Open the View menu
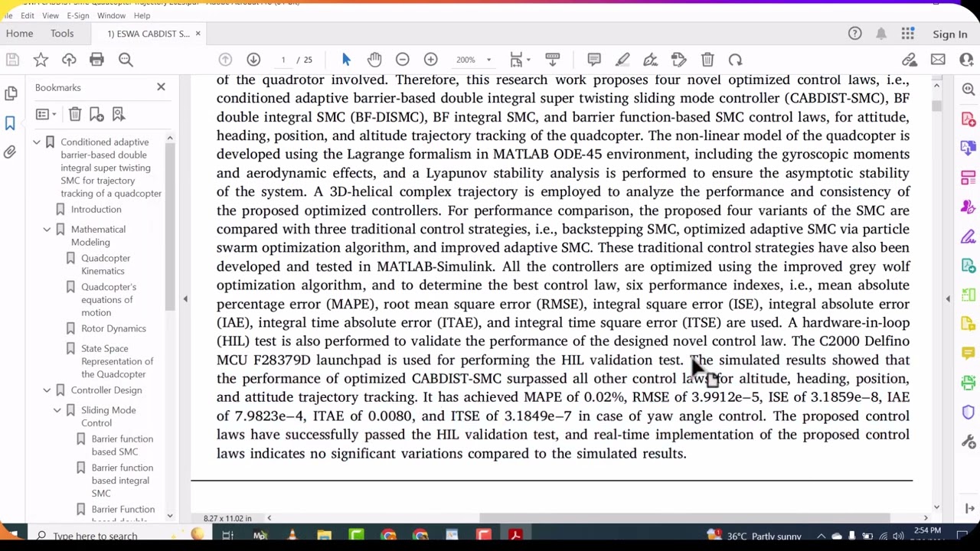The image size is (980, 551). coord(51,15)
